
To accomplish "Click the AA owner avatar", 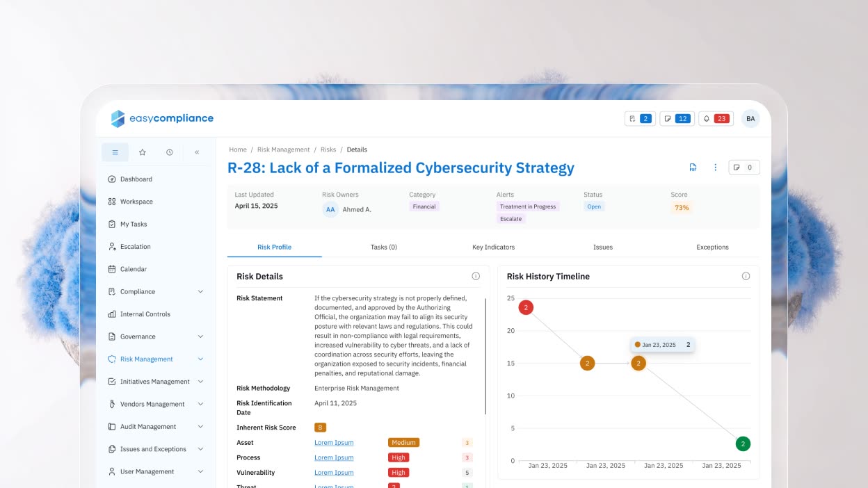I will point(330,209).
